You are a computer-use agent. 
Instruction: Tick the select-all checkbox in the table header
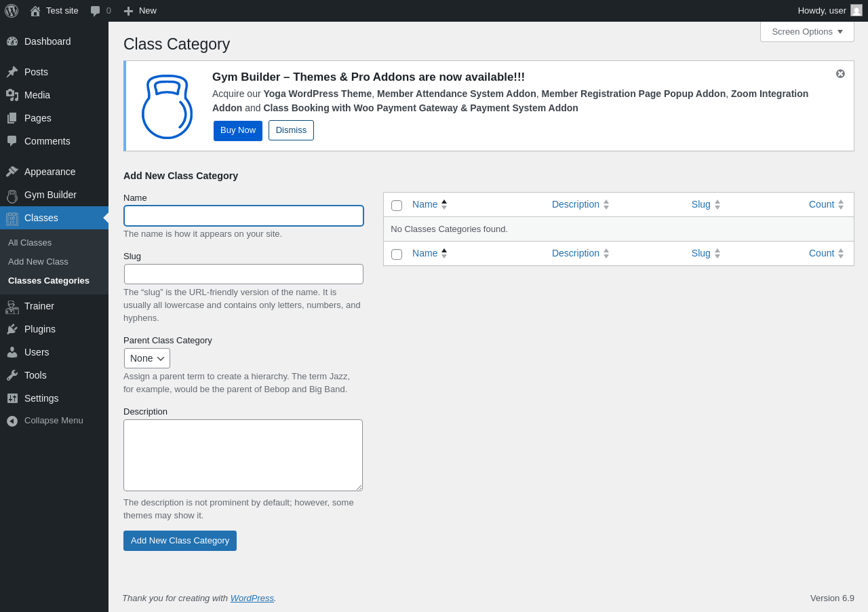click(397, 206)
